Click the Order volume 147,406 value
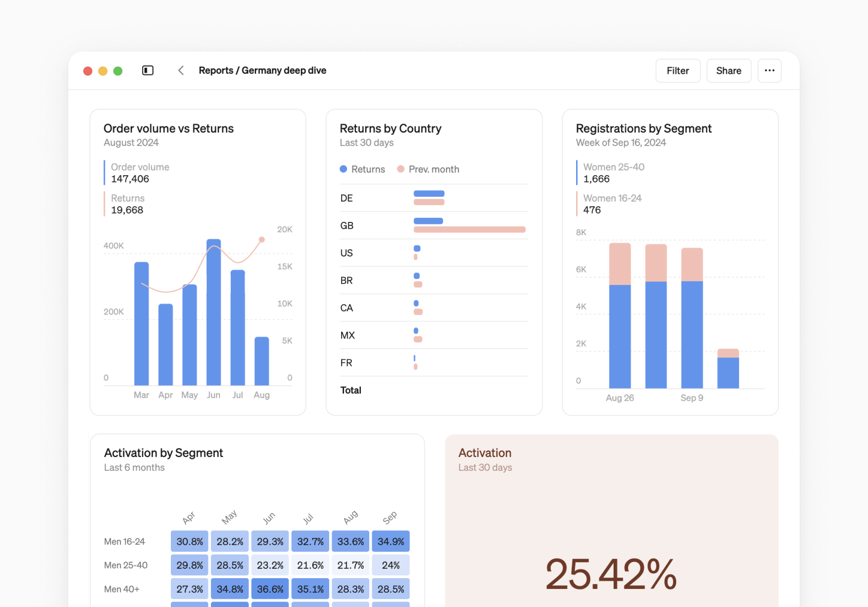This screenshot has width=868, height=607. tap(130, 179)
